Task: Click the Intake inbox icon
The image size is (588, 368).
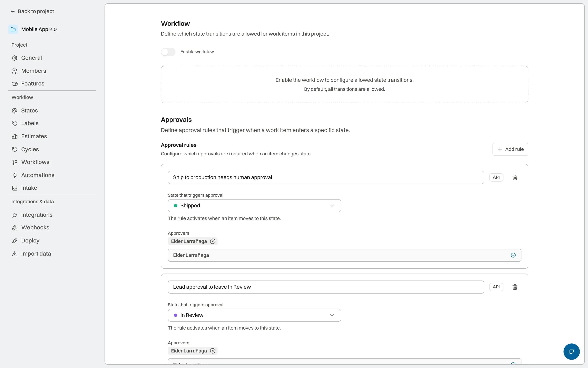Action: [15, 188]
